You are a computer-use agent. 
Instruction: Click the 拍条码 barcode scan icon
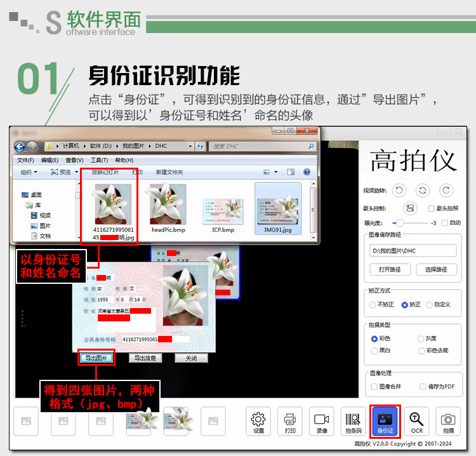click(x=354, y=422)
